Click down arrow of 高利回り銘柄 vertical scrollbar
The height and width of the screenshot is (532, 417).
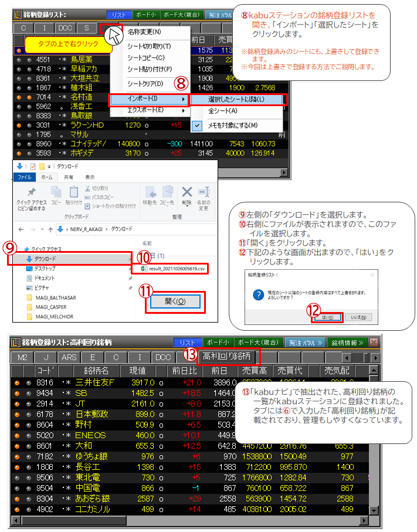coord(374,510)
